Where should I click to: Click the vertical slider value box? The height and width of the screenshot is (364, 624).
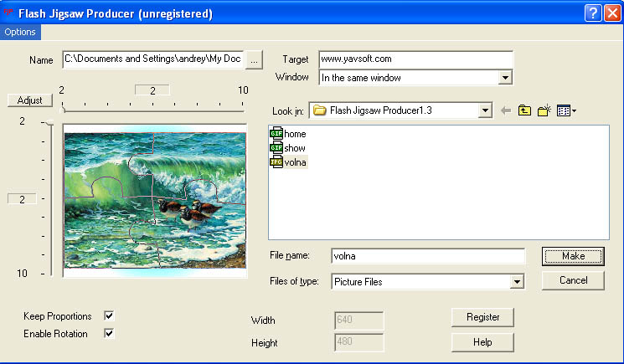[x=22, y=199]
